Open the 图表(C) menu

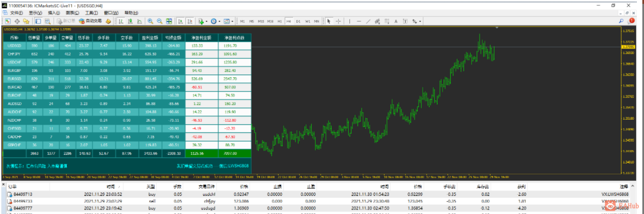73,13
